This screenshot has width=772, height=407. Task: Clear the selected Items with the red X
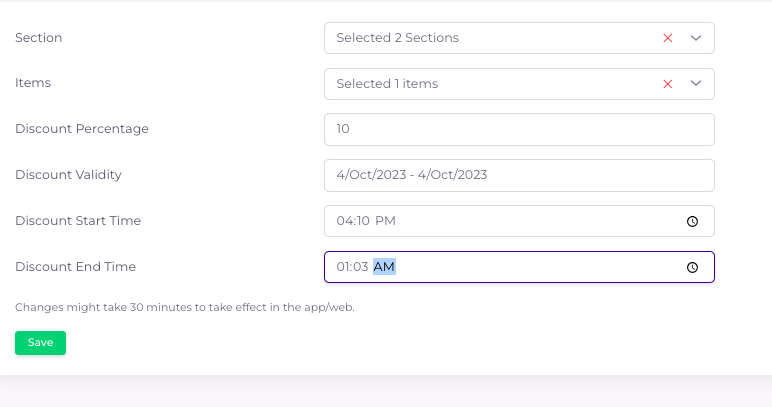pos(667,84)
